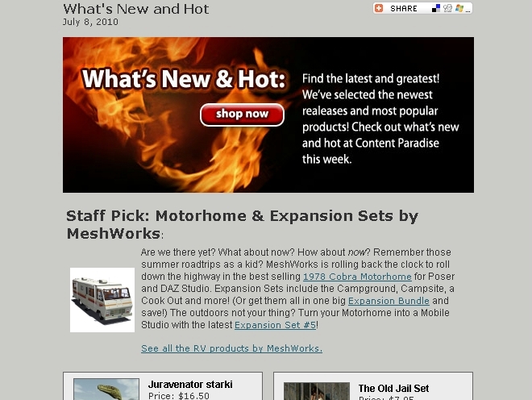Click the motorhome product thumbnail

click(x=102, y=300)
